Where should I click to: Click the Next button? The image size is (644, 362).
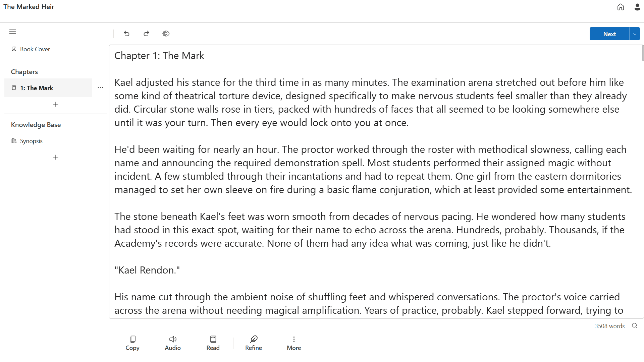[x=609, y=34]
